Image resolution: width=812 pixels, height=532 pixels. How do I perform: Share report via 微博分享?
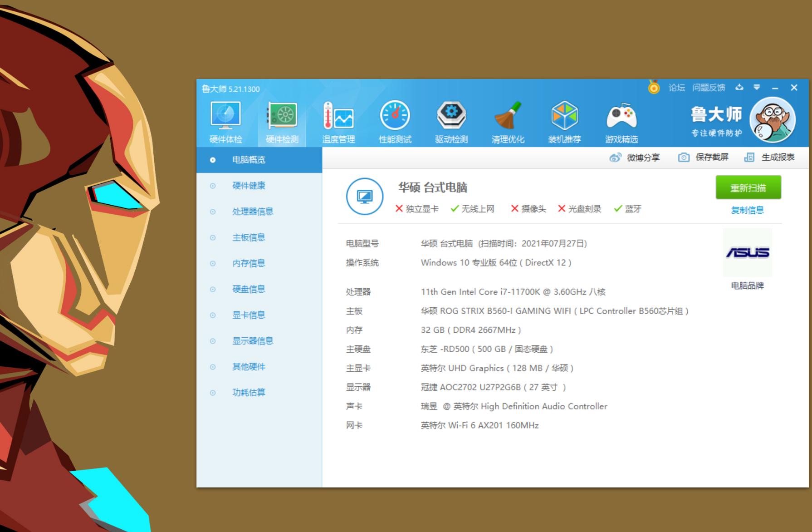pos(635,157)
